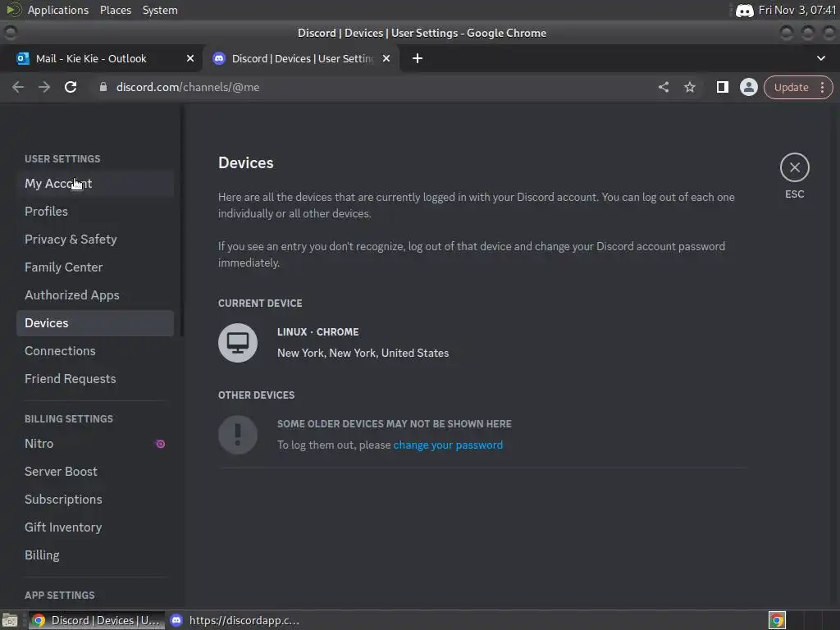Viewport: 840px width, 630px height.
Task: Close settings with the ESC circle button
Action: (794, 167)
